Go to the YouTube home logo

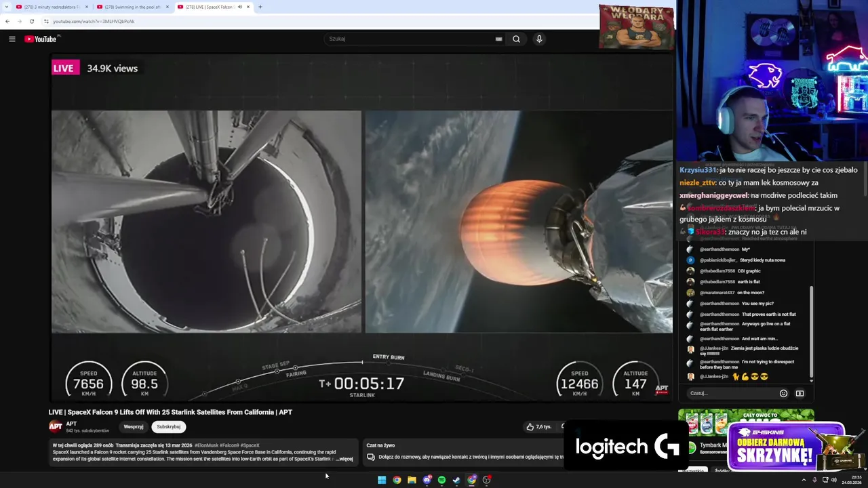[x=42, y=39]
